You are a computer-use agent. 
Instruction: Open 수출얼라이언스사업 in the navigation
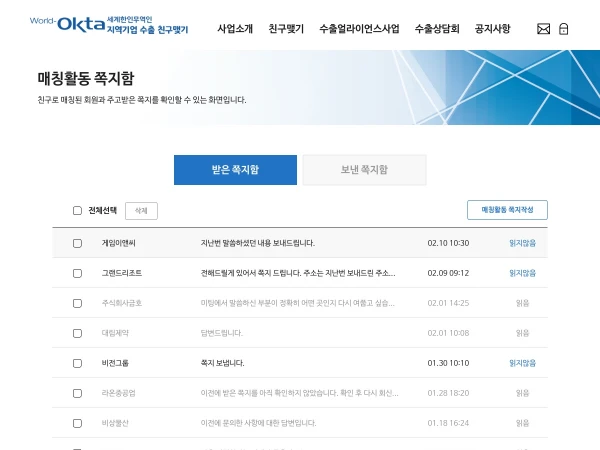tap(358, 29)
